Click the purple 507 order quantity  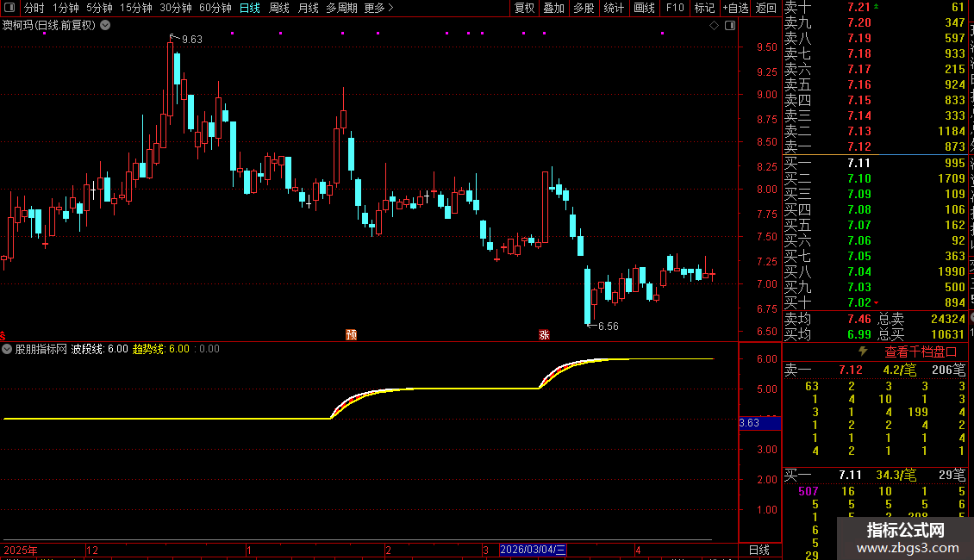tap(809, 491)
